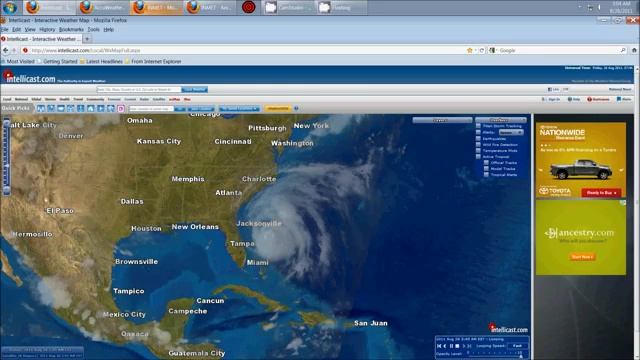Image resolution: width=640 pixels, height=360 pixels.
Task: Open Most Visited bookmarks folder
Action: [x=18, y=62]
